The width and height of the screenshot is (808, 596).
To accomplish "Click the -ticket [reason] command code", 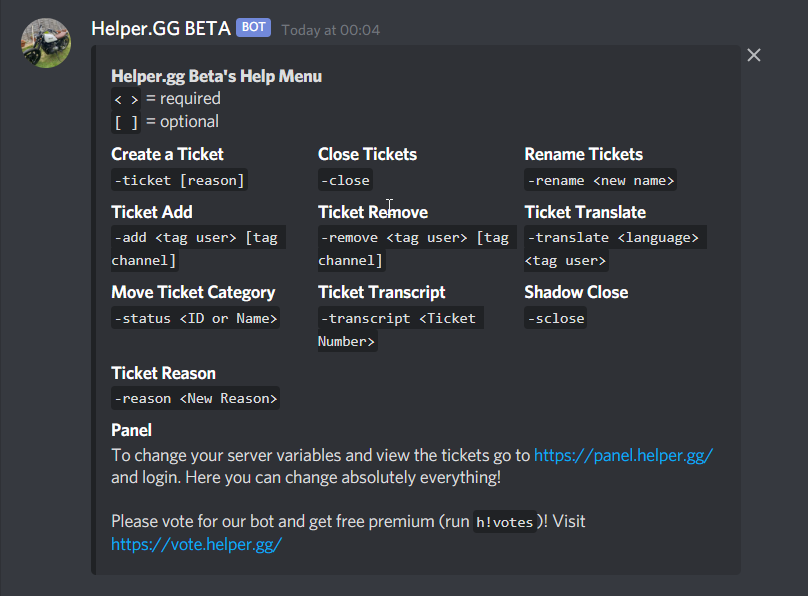I will 179,180.
